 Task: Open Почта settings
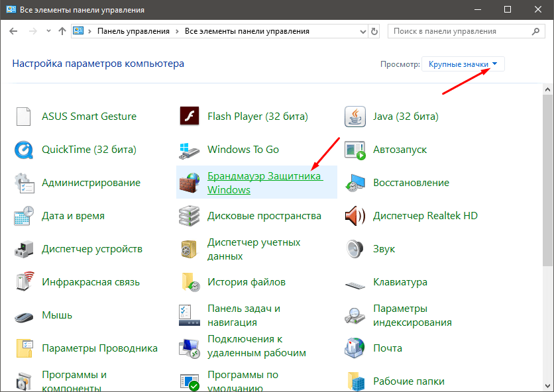click(x=388, y=348)
